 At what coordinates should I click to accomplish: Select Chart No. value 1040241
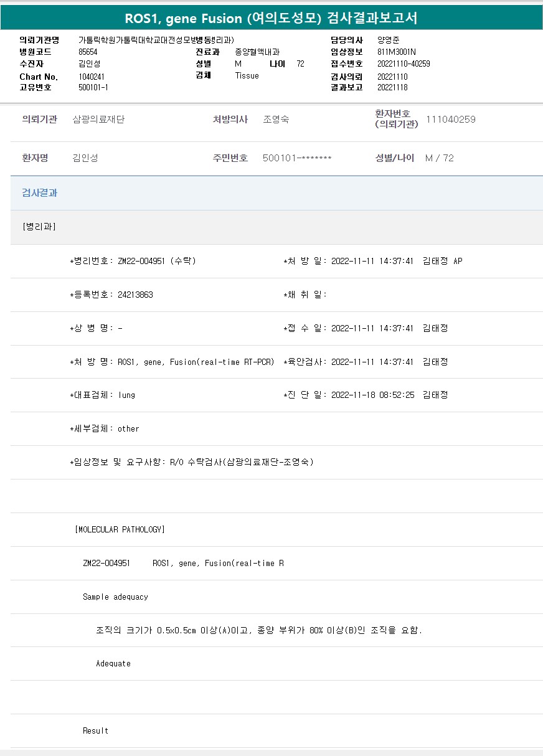(x=92, y=76)
